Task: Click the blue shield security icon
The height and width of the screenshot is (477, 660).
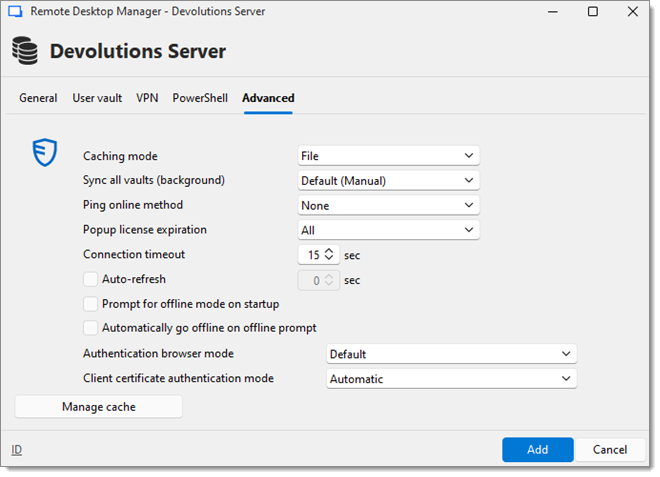Action: [44, 153]
